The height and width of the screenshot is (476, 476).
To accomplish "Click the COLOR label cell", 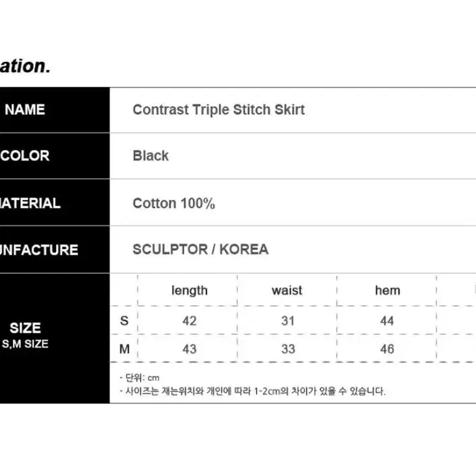I will (55, 156).
